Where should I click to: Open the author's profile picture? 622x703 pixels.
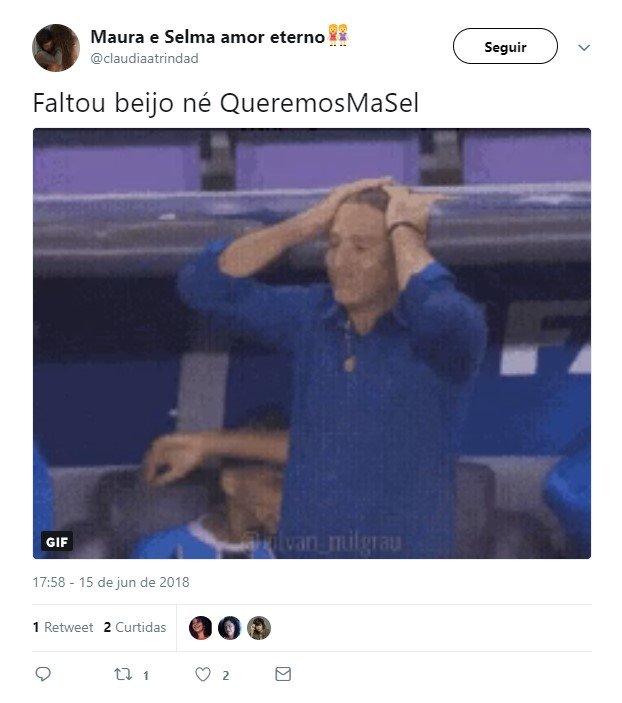point(56,48)
